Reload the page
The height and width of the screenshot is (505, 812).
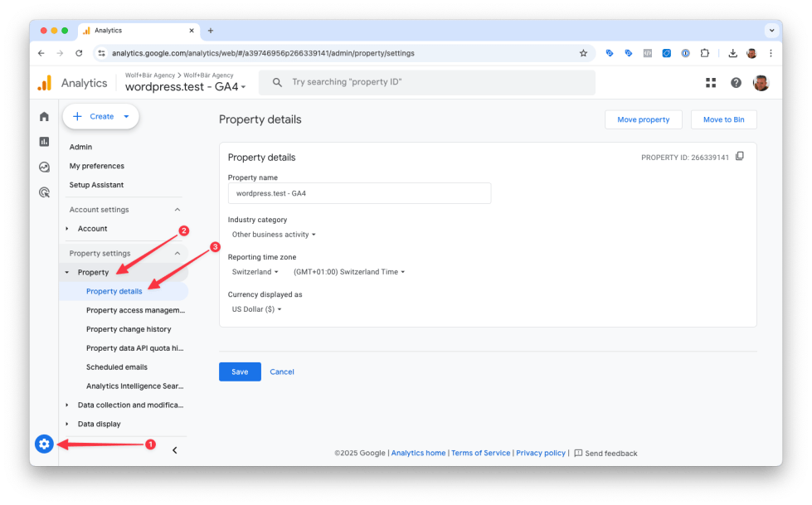point(79,53)
